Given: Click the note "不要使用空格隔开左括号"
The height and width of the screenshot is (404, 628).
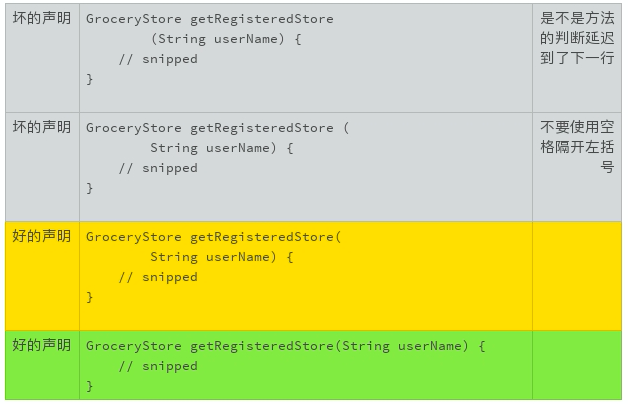Looking at the screenshot, I should tap(577, 147).
